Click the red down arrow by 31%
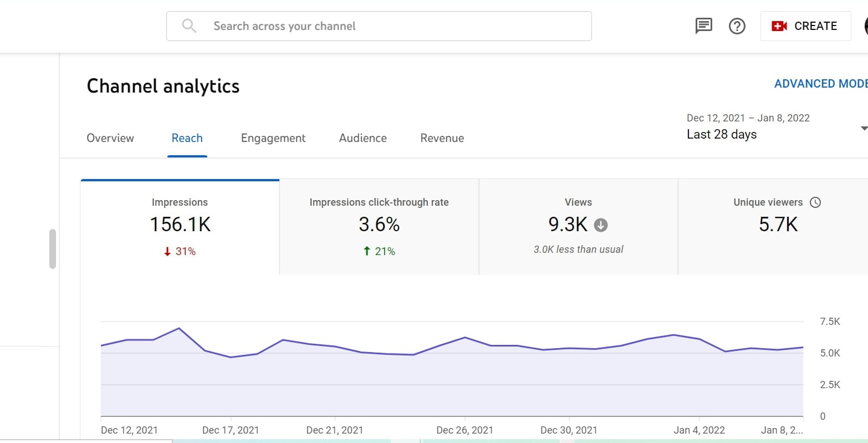Image resolution: width=868 pixels, height=443 pixels. pos(167,252)
